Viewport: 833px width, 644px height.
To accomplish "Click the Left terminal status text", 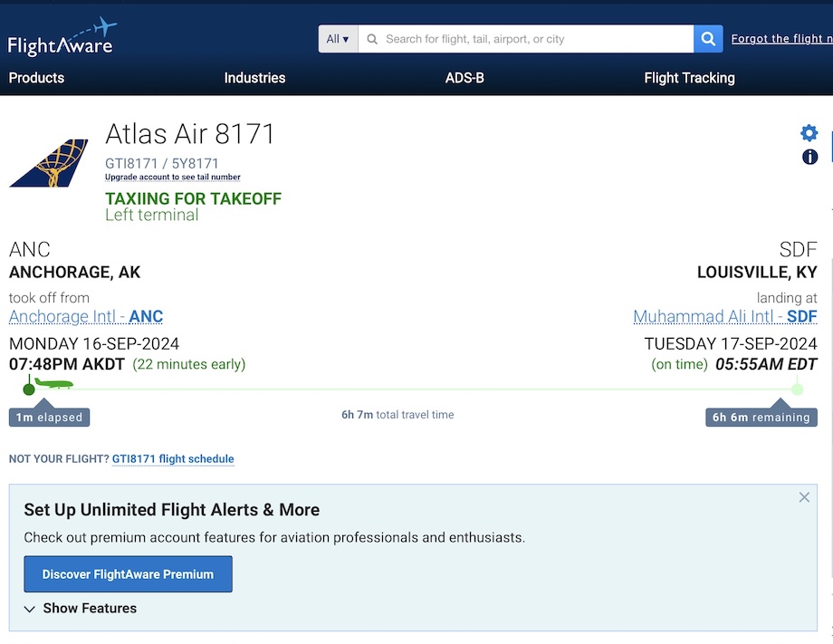I will click(152, 215).
